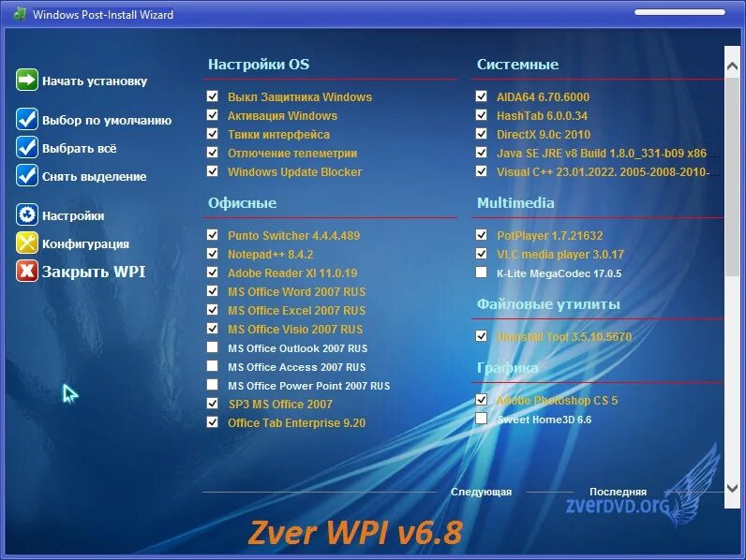Open Конфигурация label

[x=85, y=243]
